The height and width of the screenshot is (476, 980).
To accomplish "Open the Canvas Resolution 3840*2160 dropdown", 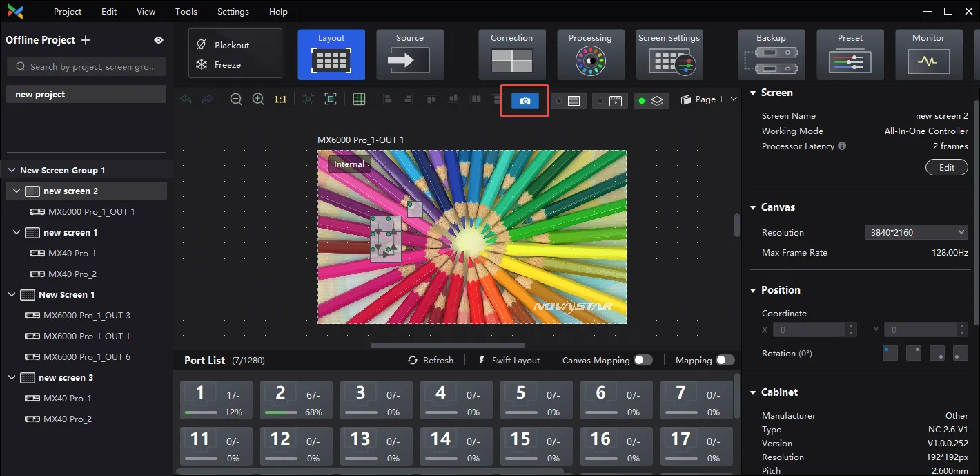I will click(917, 232).
